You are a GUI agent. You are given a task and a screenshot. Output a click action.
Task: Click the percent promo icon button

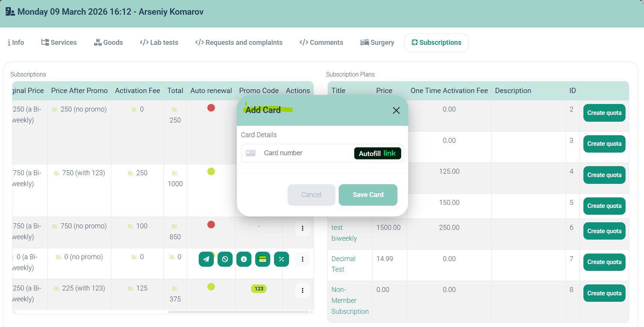point(282,259)
